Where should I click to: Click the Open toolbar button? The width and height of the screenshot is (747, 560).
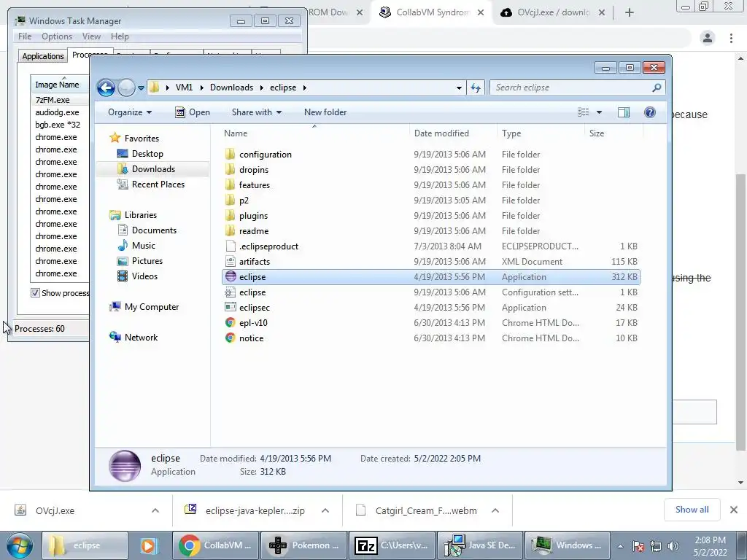(x=193, y=112)
